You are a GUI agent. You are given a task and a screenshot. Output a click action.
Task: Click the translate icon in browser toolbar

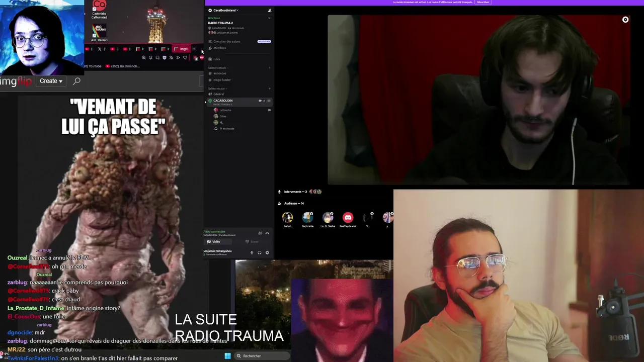pyautogui.click(x=171, y=58)
